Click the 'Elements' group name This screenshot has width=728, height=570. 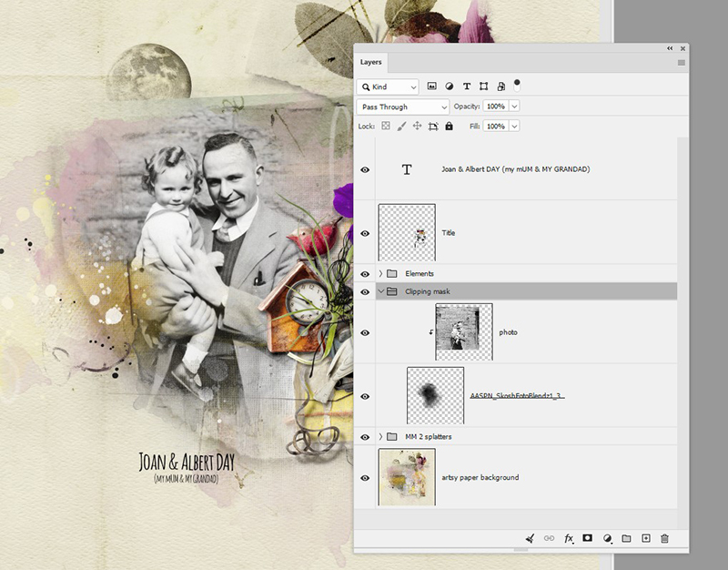point(420,274)
